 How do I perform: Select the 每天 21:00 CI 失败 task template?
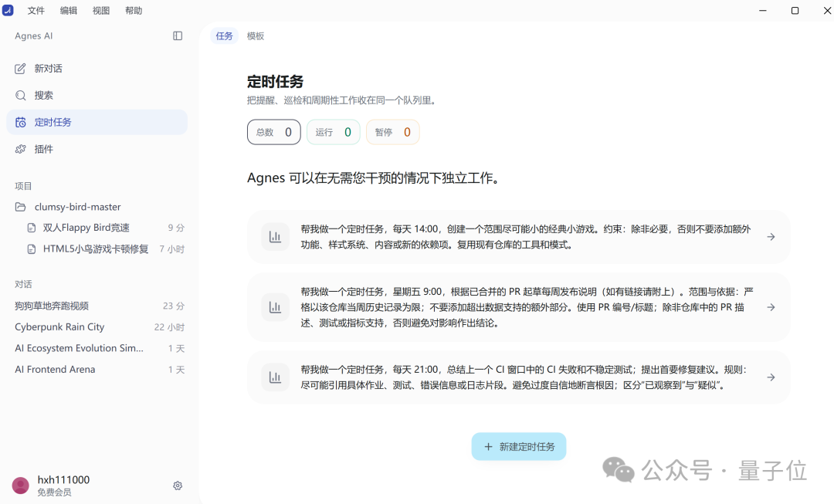(x=519, y=377)
